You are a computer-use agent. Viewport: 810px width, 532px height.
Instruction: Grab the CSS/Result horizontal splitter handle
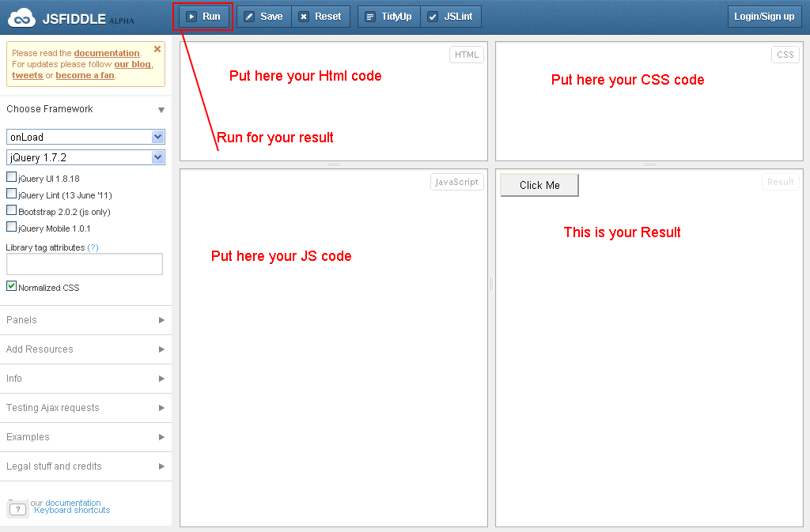coord(650,165)
